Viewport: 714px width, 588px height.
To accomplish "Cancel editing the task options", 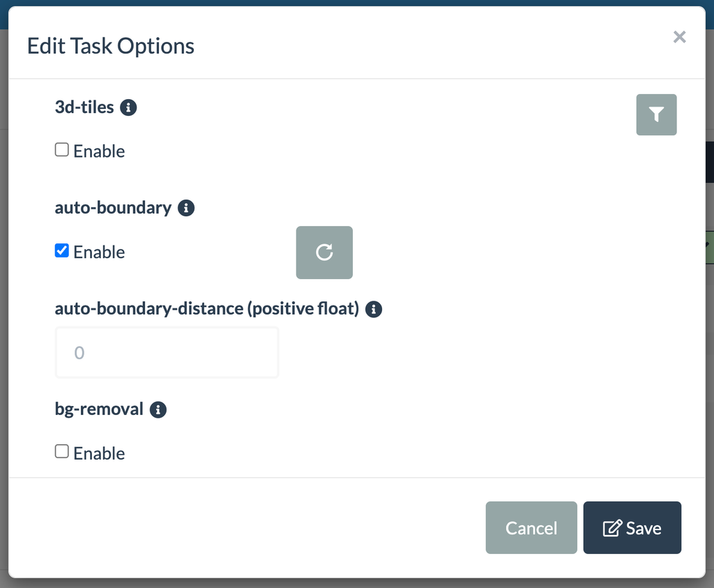I will 531,528.
